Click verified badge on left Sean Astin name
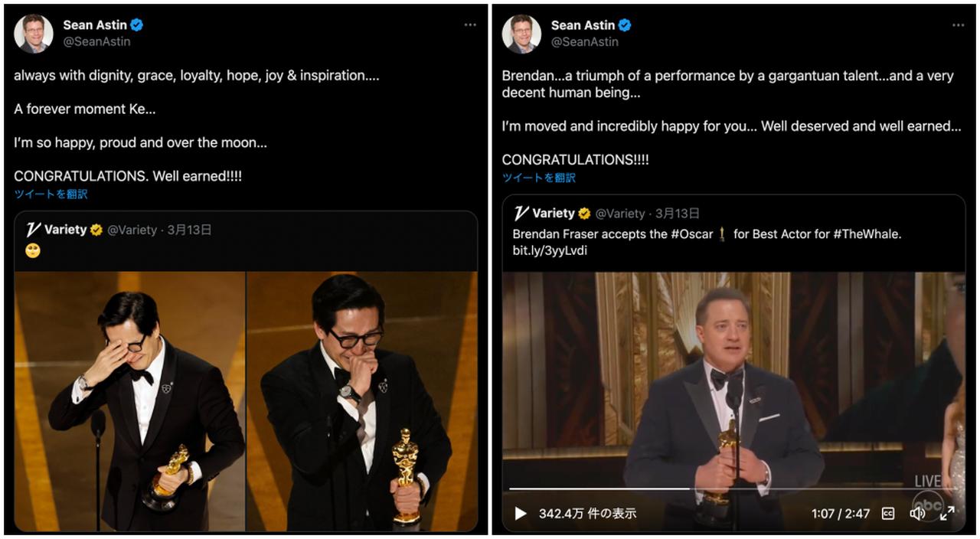 click(x=137, y=25)
